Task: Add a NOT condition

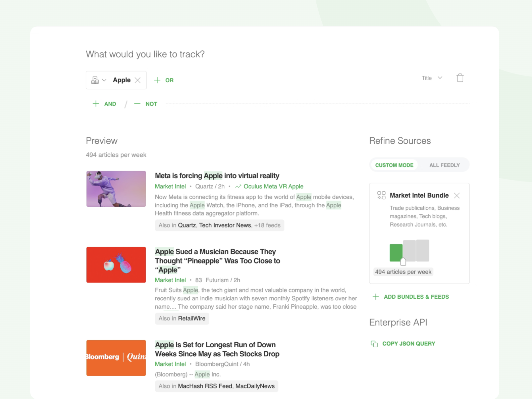Action: coord(146,104)
